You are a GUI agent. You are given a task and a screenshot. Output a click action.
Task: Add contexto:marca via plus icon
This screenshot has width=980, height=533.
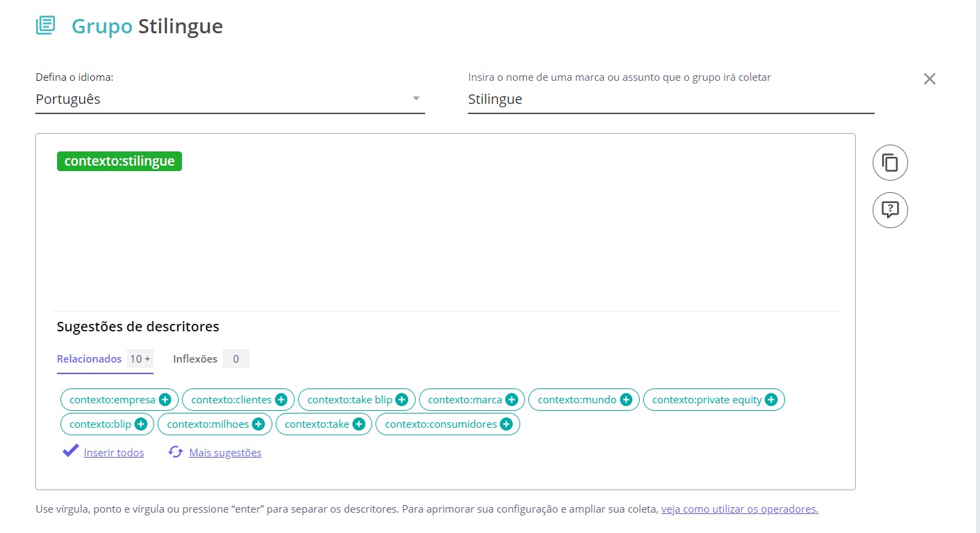pyautogui.click(x=511, y=400)
